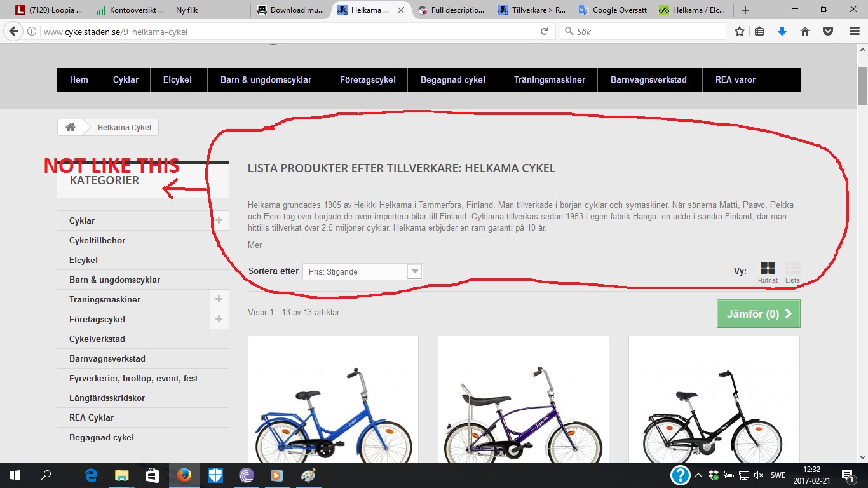Open the Firefox hamburger menu
The height and width of the screenshot is (488, 868).
pos(855,32)
